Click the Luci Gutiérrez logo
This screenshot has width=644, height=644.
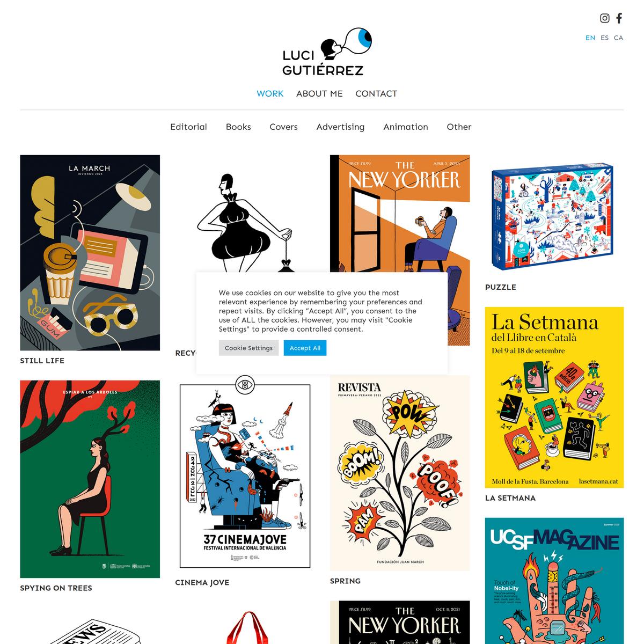[327, 52]
